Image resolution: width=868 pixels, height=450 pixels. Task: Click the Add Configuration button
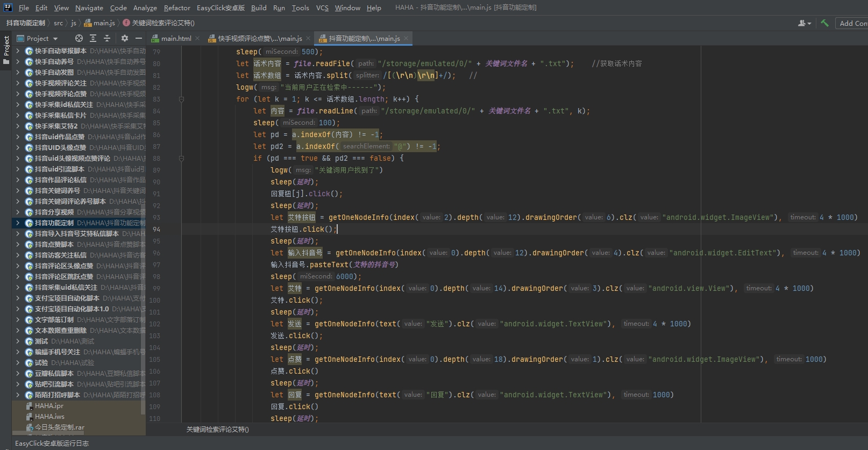tap(852, 23)
